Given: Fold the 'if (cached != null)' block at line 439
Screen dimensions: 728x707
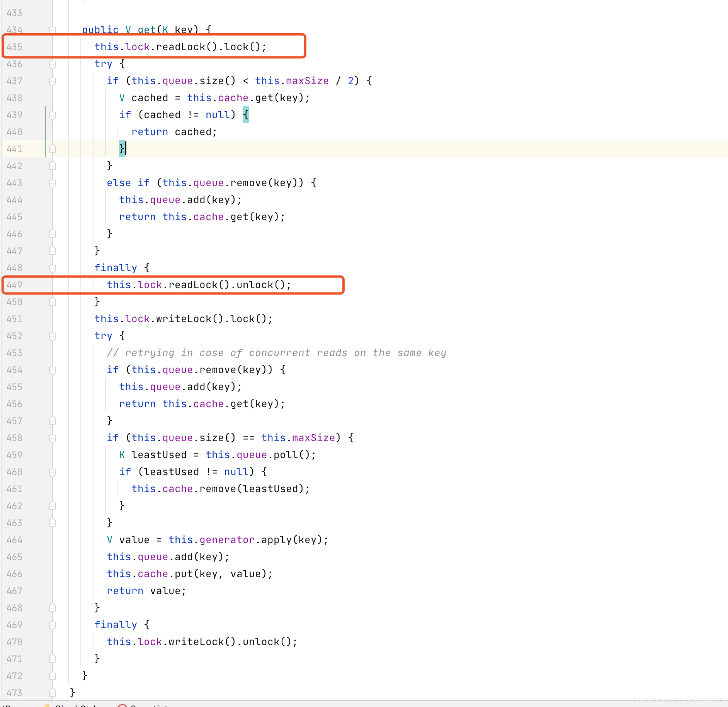Looking at the screenshot, I should tap(53, 115).
